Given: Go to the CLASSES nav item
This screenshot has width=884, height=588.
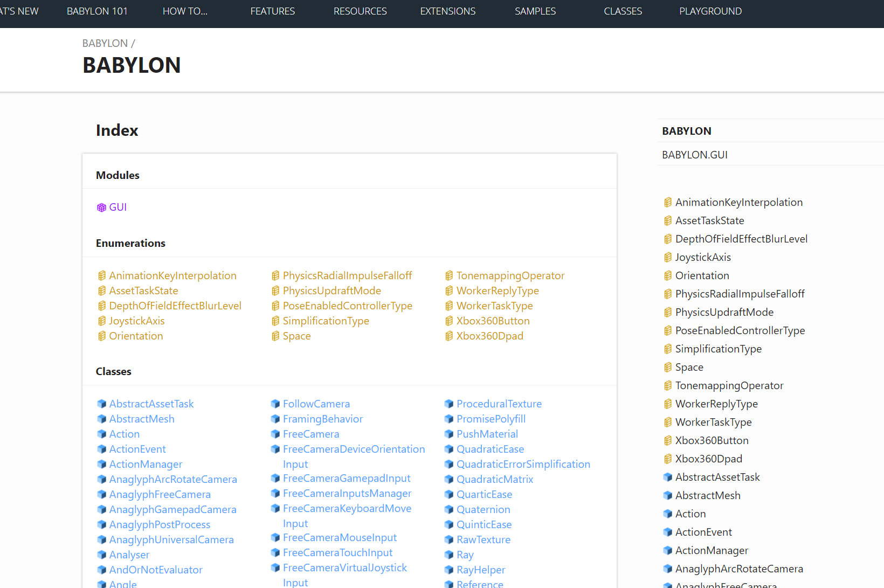Looking at the screenshot, I should click(x=623, y=11).
